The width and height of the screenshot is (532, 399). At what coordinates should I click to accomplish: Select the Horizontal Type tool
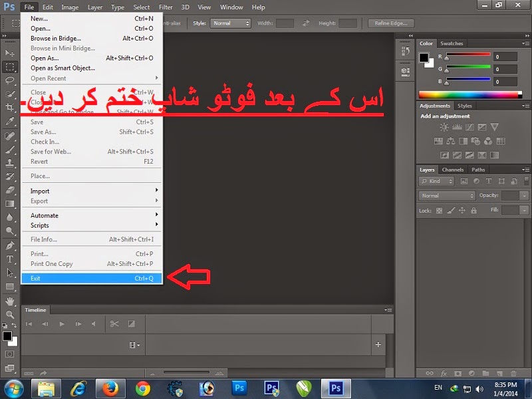tap(10, 259)
